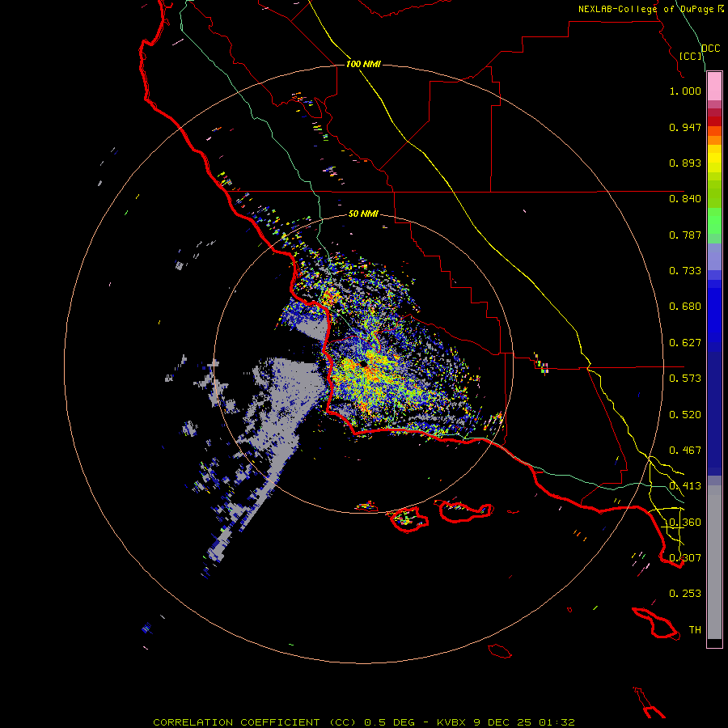Select the 0.573 scale value
Viewport: 728px width, 728px height.
coord(685,379)
